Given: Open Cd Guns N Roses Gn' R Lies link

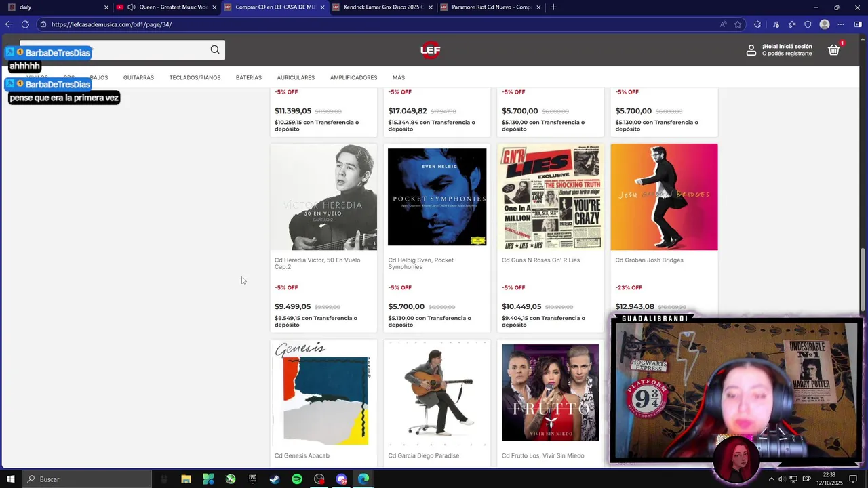Looking at the screenshot, I should click(540, 260).
